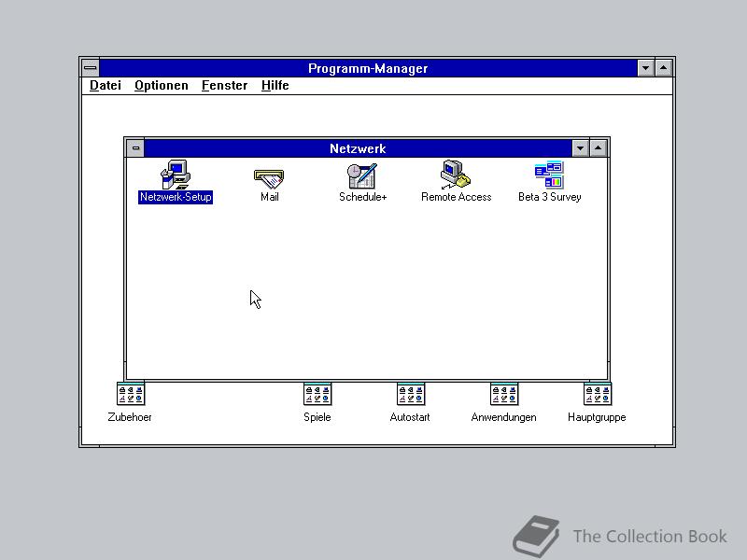Open the Hilfe menu
The image size is (747, 560).
275,86
